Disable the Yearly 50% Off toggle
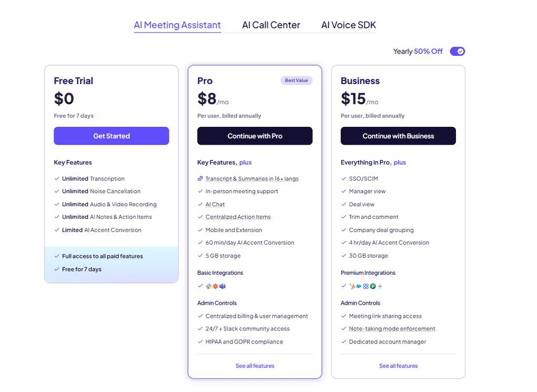 pos(458,51)
